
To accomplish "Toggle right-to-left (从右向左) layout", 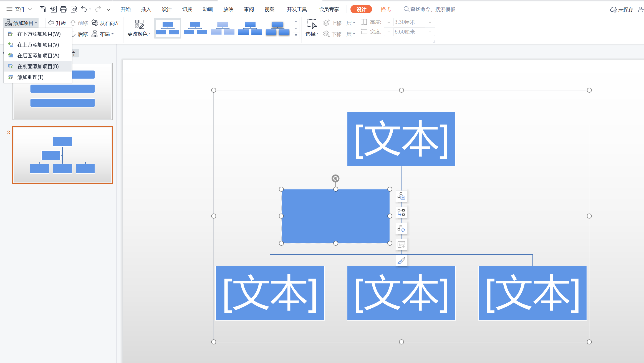I will [106, 23].
